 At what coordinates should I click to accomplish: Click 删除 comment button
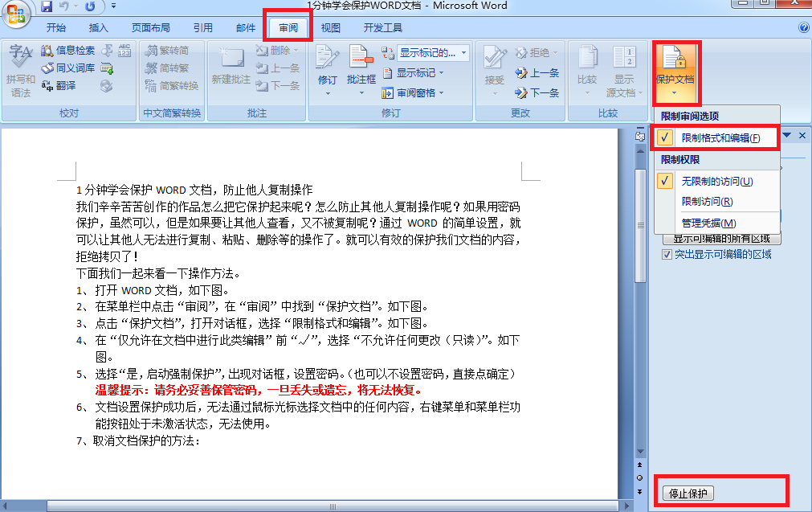tap(277, 51)
